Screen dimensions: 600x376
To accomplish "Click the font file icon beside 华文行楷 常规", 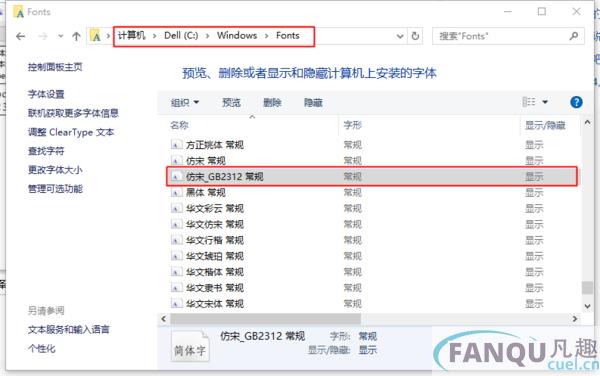I will click(176, 240).
